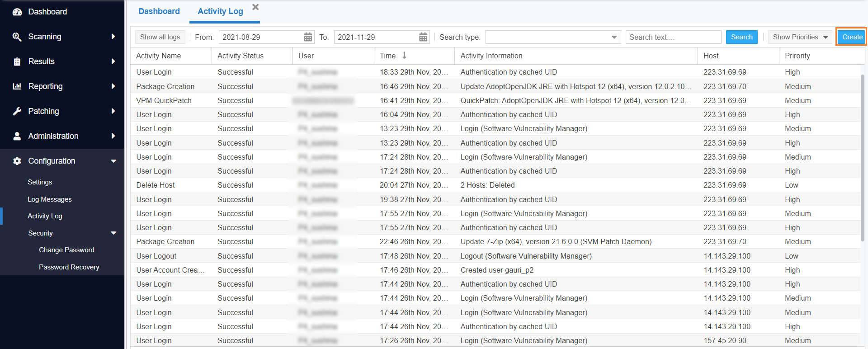Screen dimensions: 868x349
Task: Switch to the Dashboard tab
Action: coord(159,11)
